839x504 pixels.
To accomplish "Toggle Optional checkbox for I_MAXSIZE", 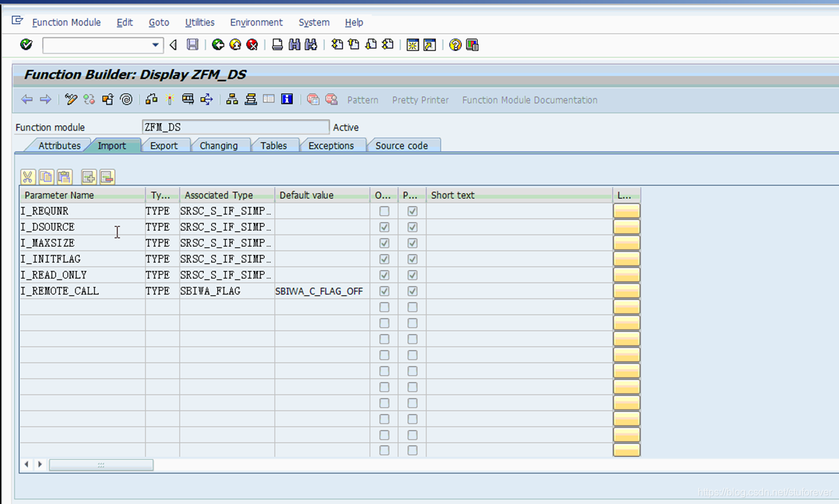I will [x=384, y=243].
